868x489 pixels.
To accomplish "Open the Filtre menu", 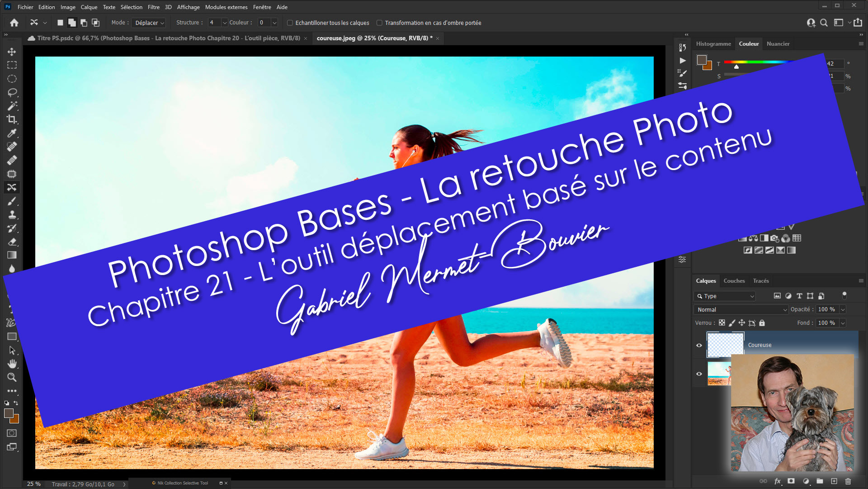I will pos(153,7).
